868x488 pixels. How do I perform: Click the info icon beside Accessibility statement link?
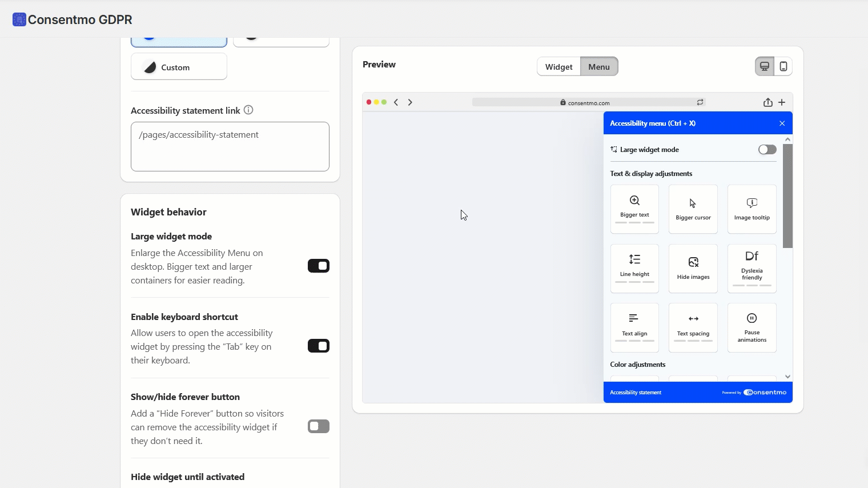click(248, 110)
